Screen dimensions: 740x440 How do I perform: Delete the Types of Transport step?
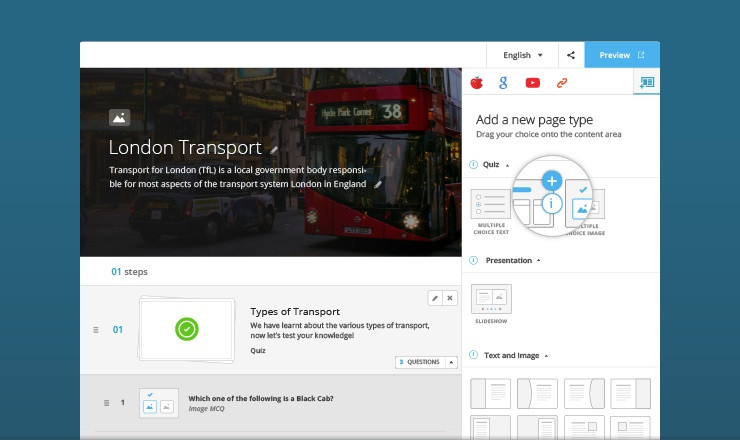(450, 298)
